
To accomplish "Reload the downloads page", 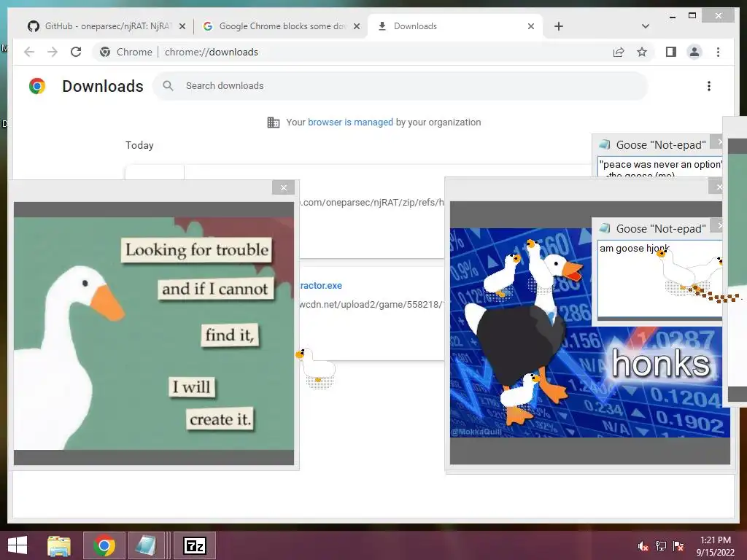I will coord(76,52).
